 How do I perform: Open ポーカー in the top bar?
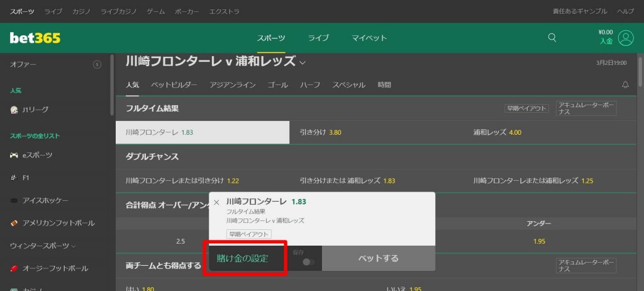(x=187, y=11)
